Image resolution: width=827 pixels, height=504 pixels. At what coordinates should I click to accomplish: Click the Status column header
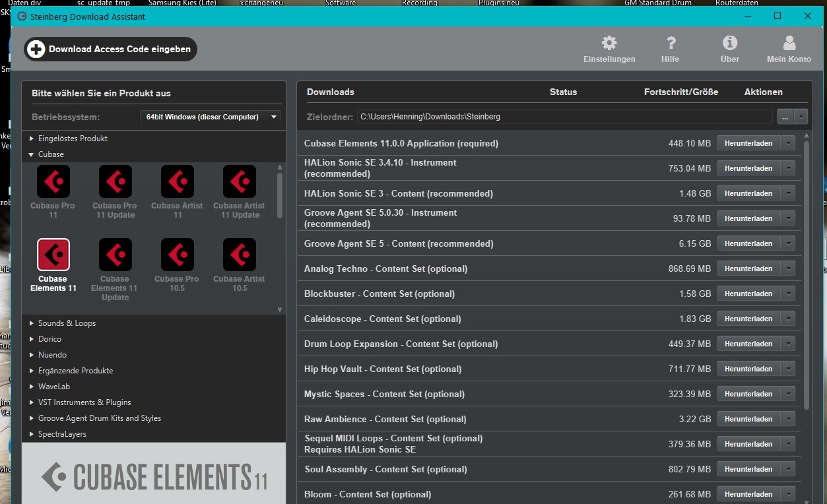[563, 92]
